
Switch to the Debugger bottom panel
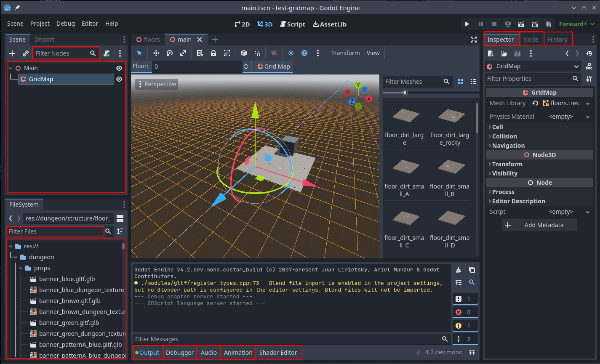click(x=180, y=353)
